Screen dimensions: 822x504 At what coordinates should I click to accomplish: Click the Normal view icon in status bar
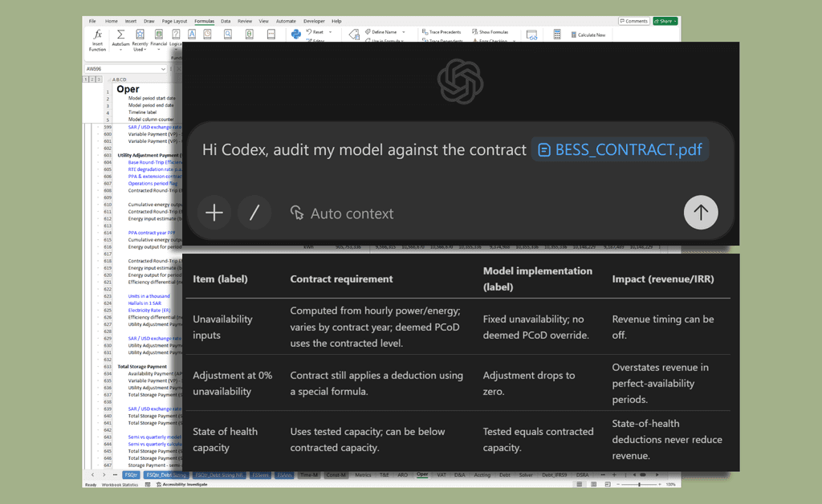[580, 484]
